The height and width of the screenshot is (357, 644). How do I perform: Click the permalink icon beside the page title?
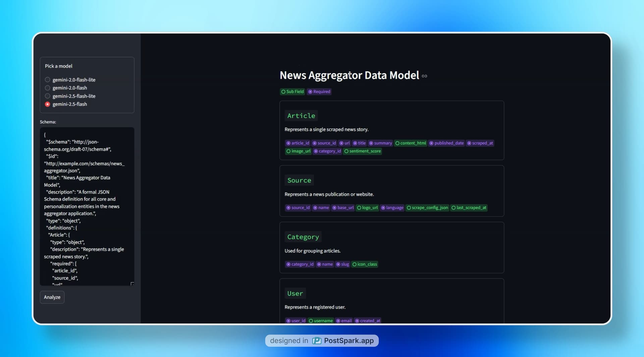click(x=425, y=76)
